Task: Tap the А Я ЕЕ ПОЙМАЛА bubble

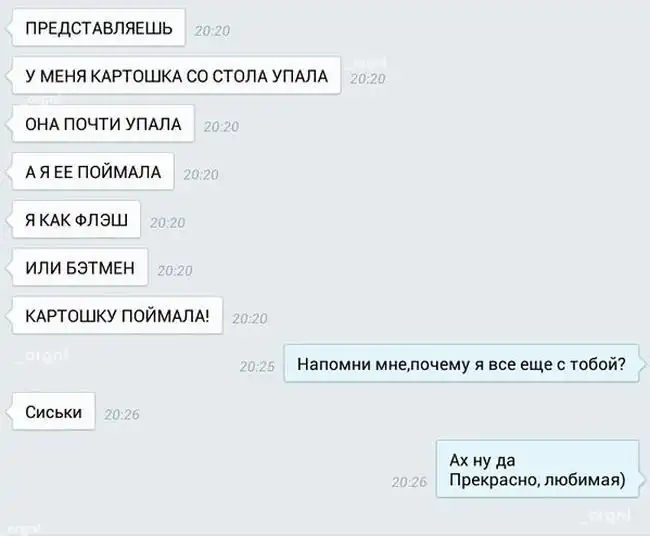Action: [x=93, y=172]
